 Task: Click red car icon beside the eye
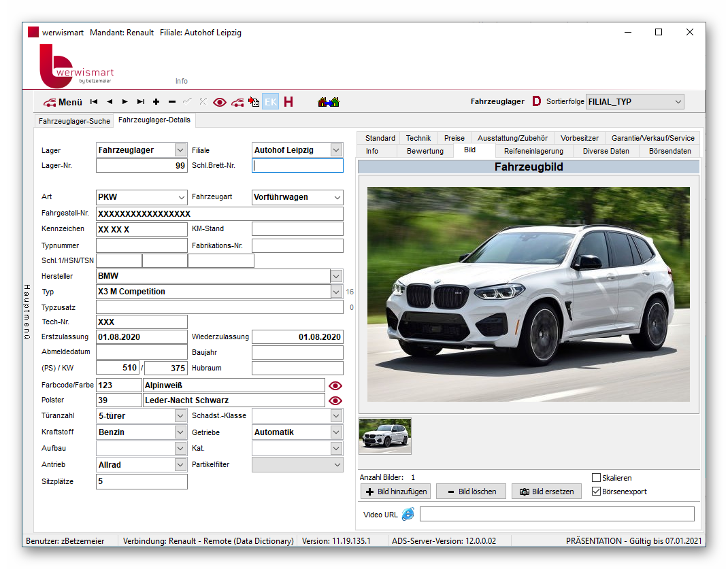[x=237, y=102]
